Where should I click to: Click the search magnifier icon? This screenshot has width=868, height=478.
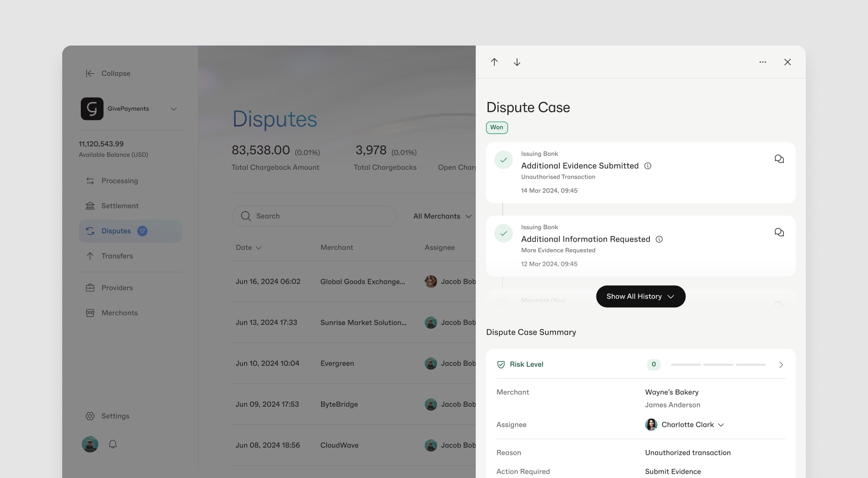246,216
